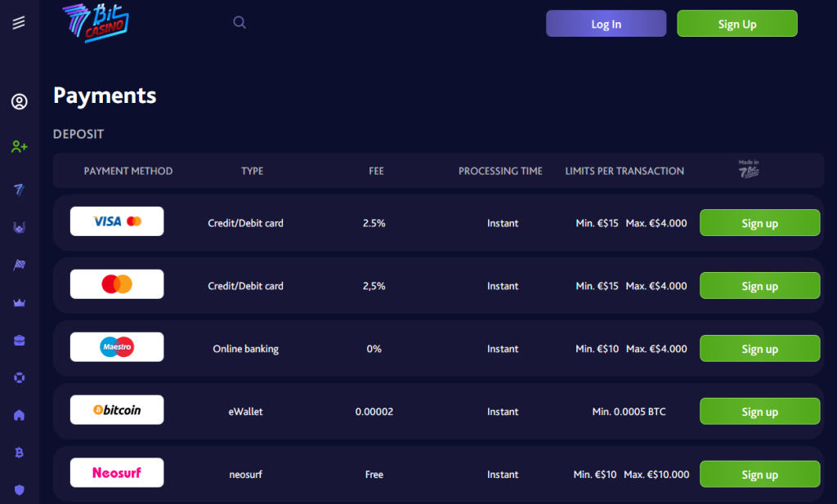This screenshot has height=504, width=837.
Task: Open the 7Bit Casino logo
Action: pos(95,23)
